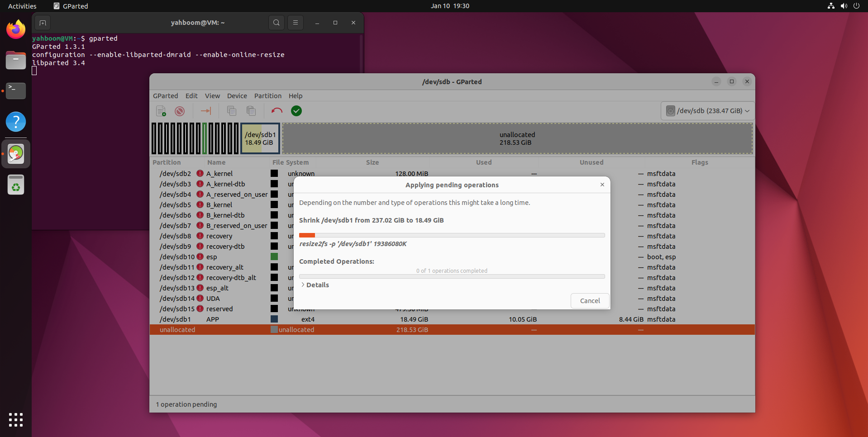868x437 pixels.
Task: Click the Delete partition toolbar icon
Action: (180, 111)
